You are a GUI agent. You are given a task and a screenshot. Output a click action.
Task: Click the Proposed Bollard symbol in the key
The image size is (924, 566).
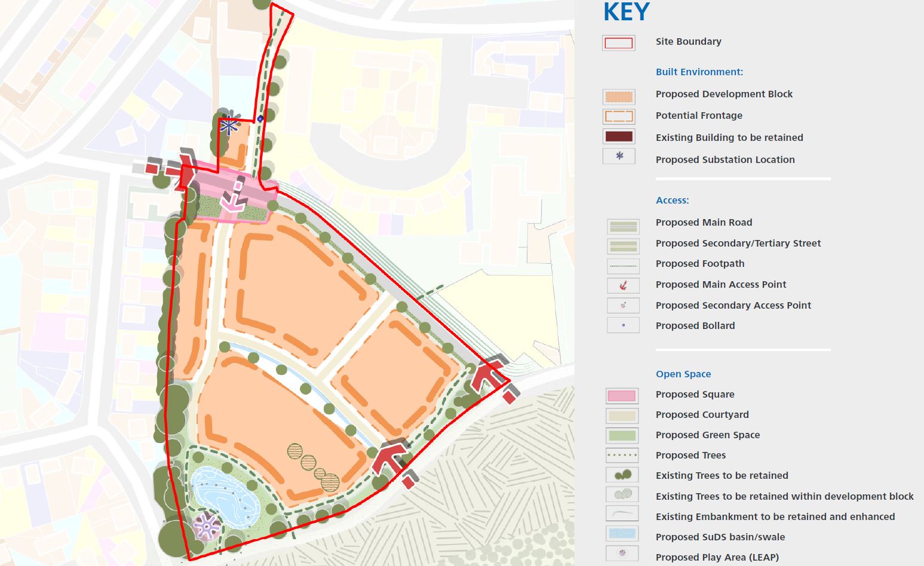tap(623, 325)
